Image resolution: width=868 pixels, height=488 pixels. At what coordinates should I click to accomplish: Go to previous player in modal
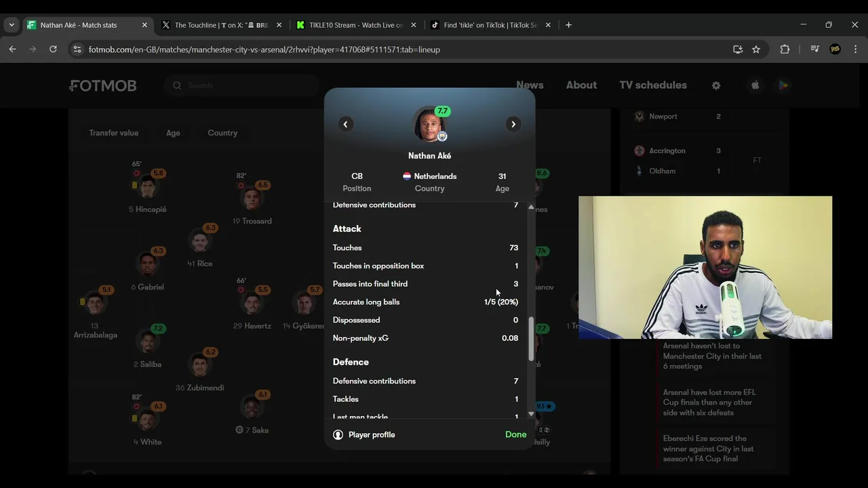click(345, 124)
